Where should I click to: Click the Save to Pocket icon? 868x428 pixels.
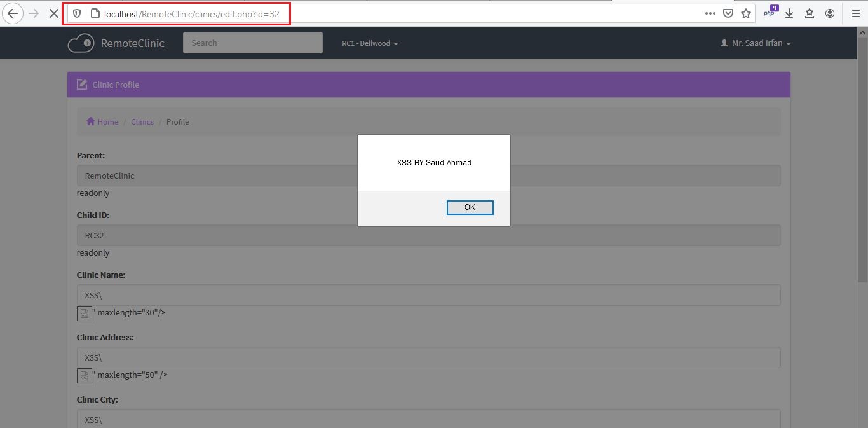pos(728,13)
